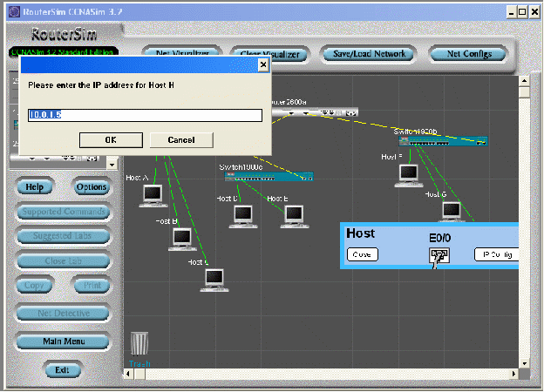Screen dimensions: 544x392
Task: Click the RouterSim title bar app icon
Action: pos(14,12)
